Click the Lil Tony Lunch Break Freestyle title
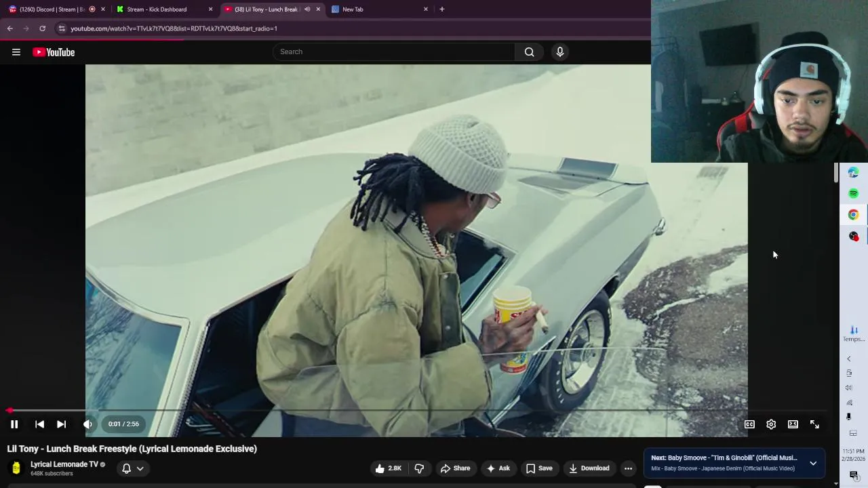This screenshot has width=868, height=488. 132,449
